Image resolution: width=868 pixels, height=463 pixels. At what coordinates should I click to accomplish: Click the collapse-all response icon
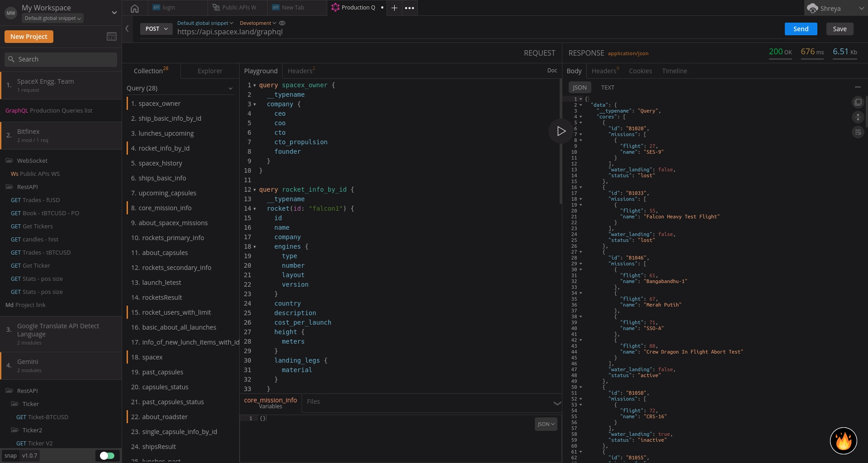click(x=858, y=117)
